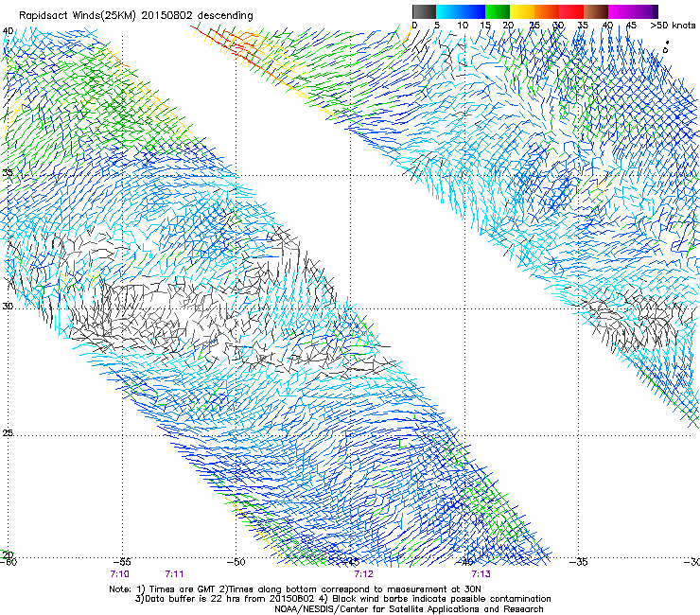Click the latitude label 25

(x=8, y=433)
